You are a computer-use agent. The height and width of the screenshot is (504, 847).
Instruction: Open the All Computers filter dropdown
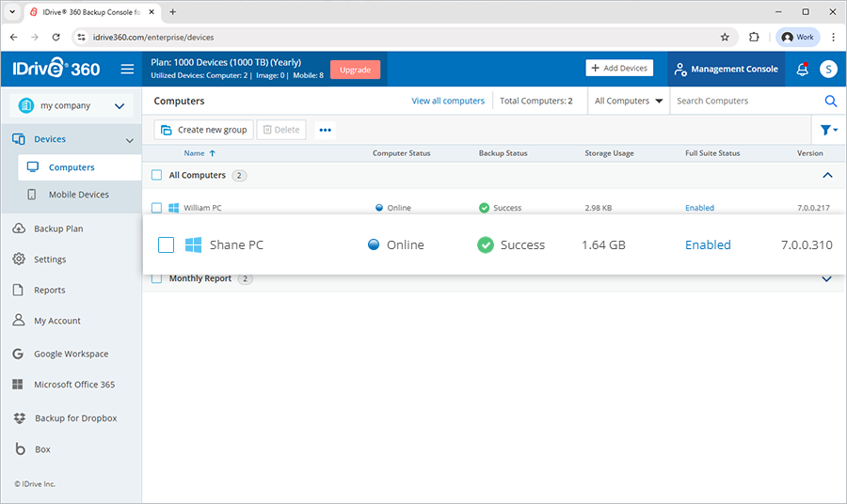click(x=629, y=101)
